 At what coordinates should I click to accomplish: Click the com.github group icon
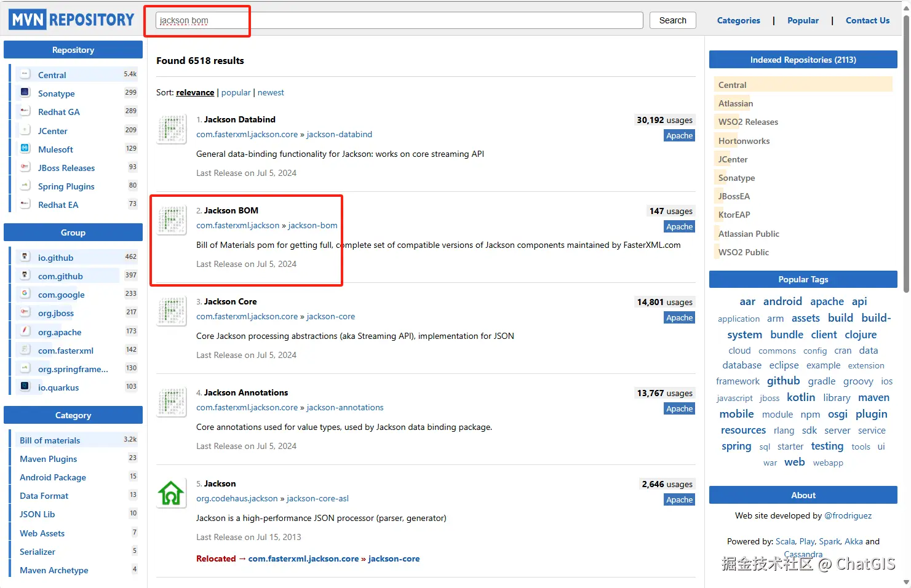[x=25, y=276]
